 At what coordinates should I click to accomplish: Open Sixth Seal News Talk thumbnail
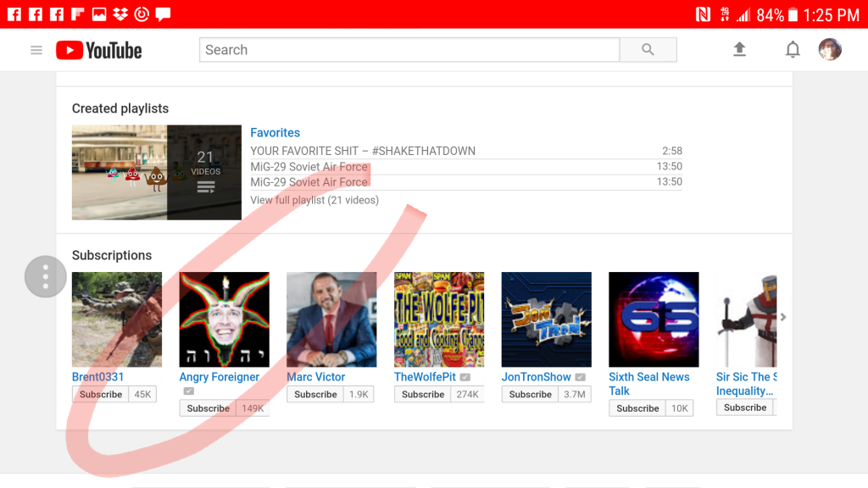654,319
